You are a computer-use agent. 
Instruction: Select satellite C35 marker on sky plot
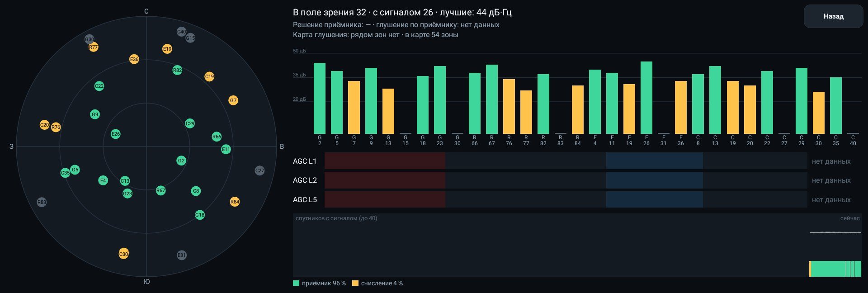(x=66, y=173)
